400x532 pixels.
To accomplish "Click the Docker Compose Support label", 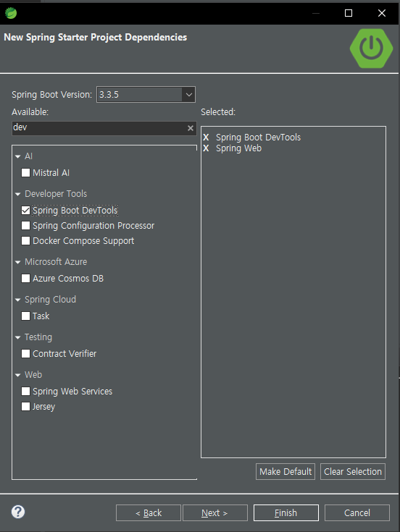I will [83, 241].
